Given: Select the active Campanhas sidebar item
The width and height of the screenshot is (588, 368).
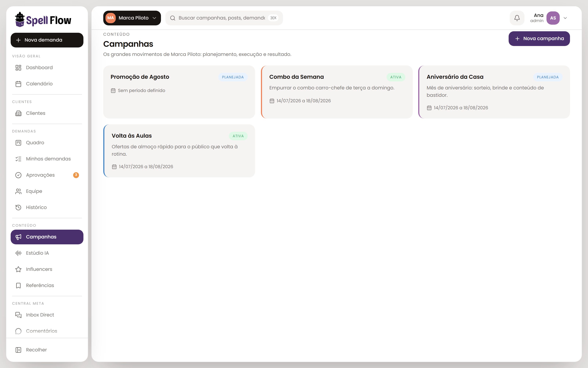Looking at the screenshot, I should (x=47, y=237).
